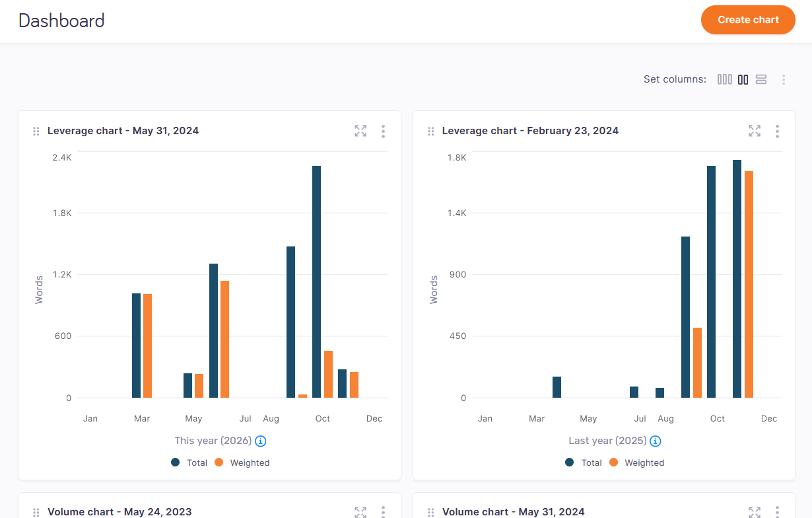Expand Leverage chart May 31, 2024 to fullscreen

[x=360, y=131]
